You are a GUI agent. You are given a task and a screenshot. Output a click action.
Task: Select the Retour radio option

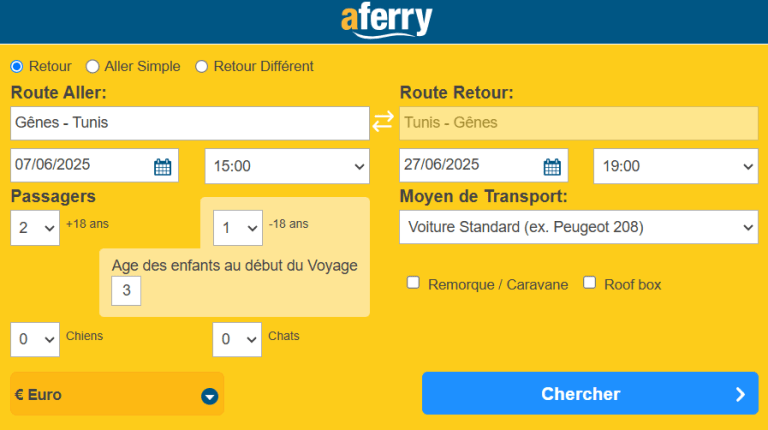pos(16,66)
